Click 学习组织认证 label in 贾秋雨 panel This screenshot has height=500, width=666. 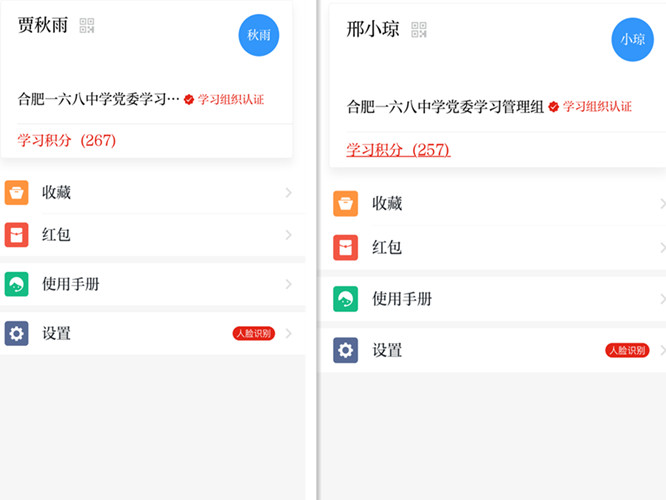[x=231, y=99]
